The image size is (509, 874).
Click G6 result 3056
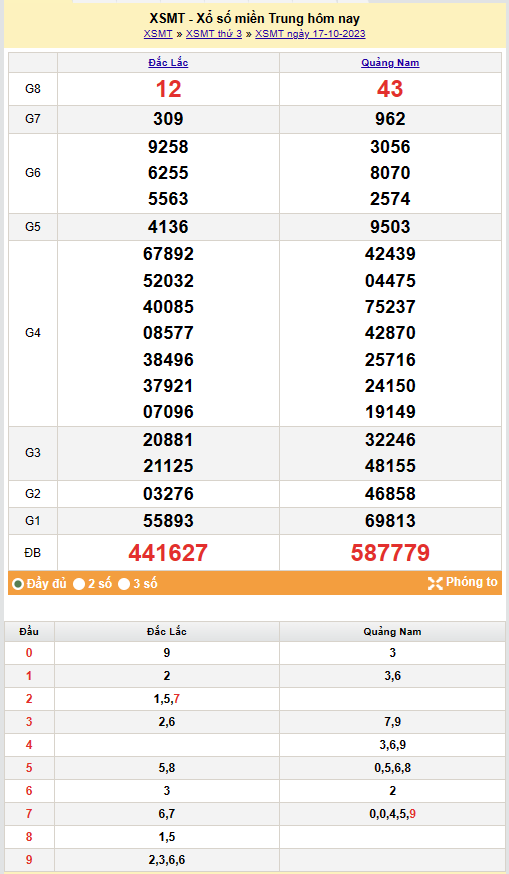(390, 147)
